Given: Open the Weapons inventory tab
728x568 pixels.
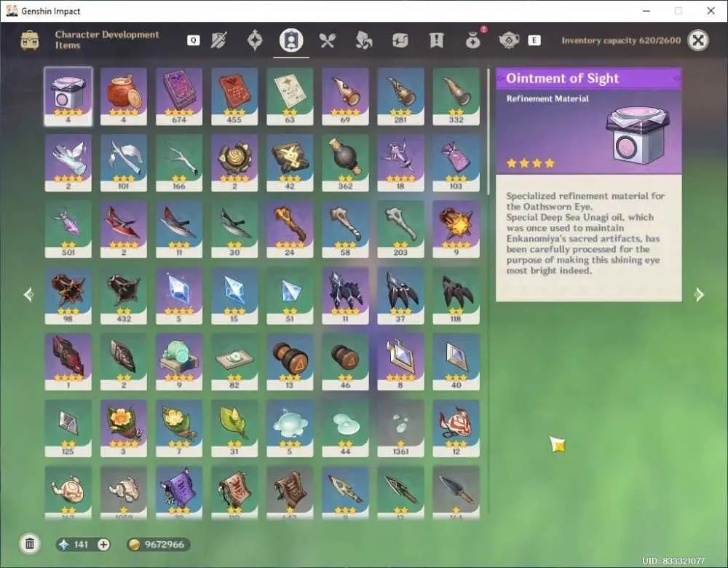Looking at the screenshot, I should 218,40.
